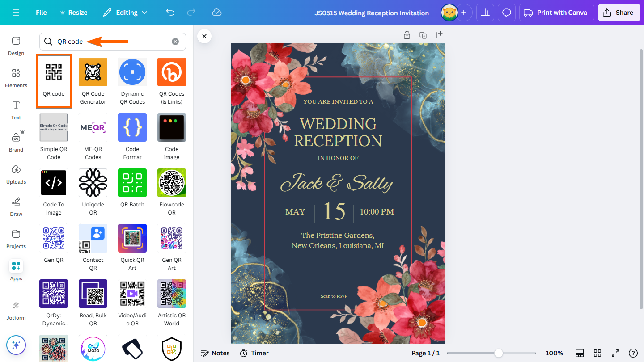Open the Draw sidebar tab
The width and height of the screenshot is (644, 362).
click(x=16, y=206)
